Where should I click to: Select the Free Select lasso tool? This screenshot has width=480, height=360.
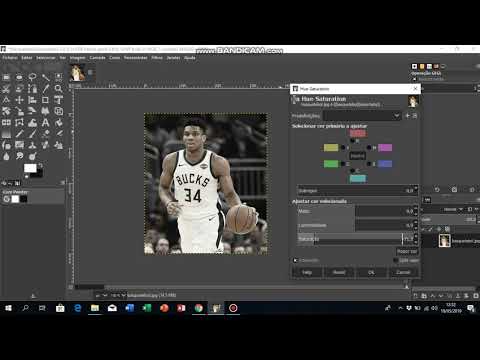pyautogui.click(x=32, y=78)
